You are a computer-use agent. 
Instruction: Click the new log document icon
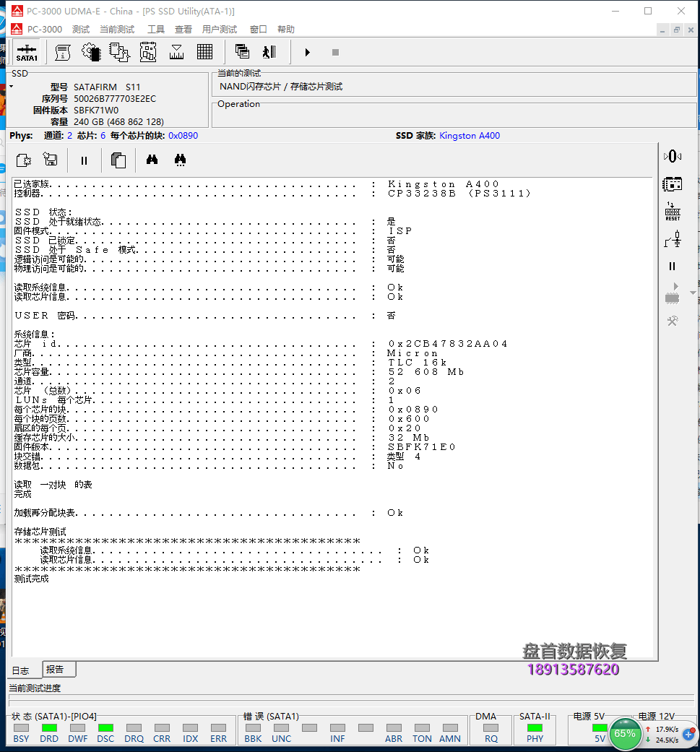(x=24, y=160)
